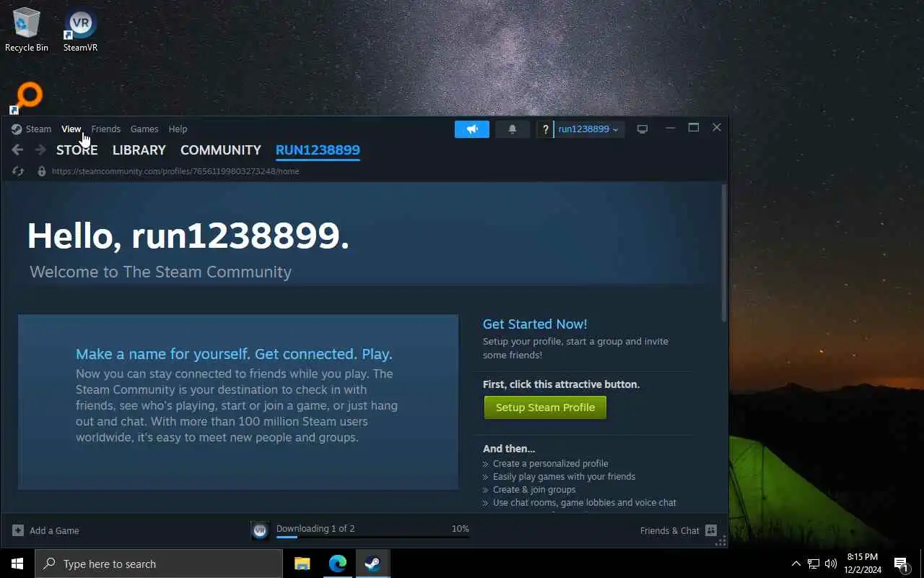Click the Setup Steam Profile button

click(545, 407)
